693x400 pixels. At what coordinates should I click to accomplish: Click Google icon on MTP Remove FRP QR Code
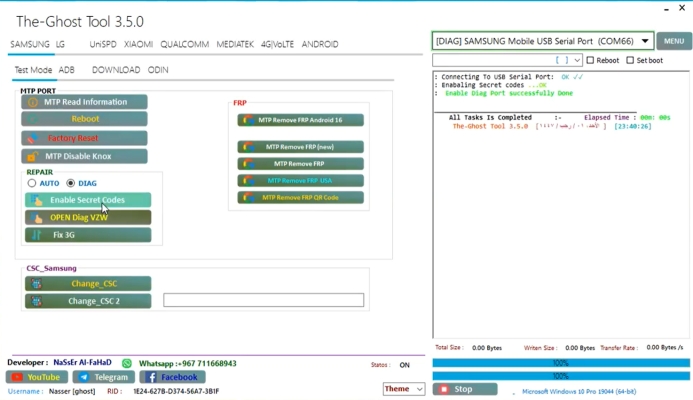(248, 198)
